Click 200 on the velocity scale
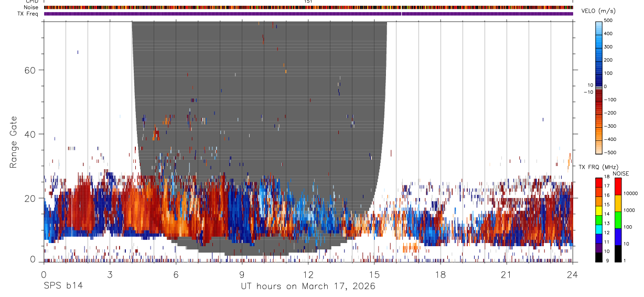Image resolution: width=644 pixels, height=297 pixels. pos(608,60)
